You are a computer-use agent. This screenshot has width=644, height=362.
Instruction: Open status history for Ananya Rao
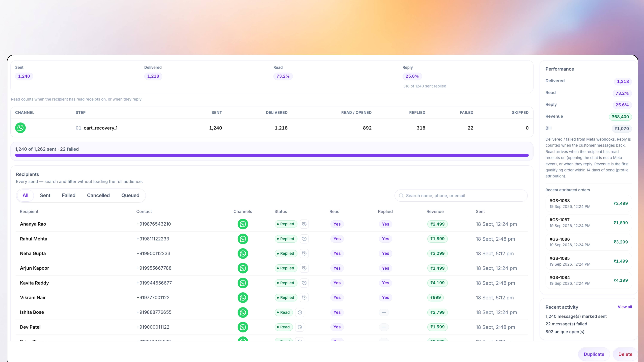tap(304, 224)
